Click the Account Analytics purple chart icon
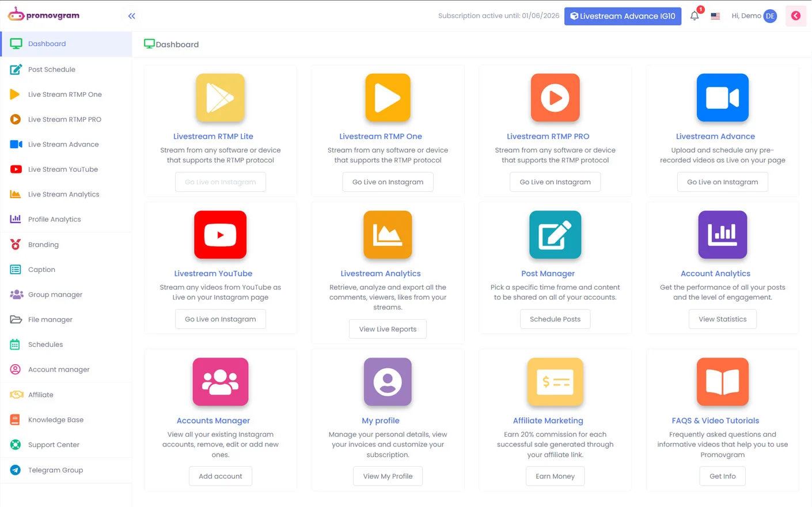812x507 pixels. tap(722, 234)
